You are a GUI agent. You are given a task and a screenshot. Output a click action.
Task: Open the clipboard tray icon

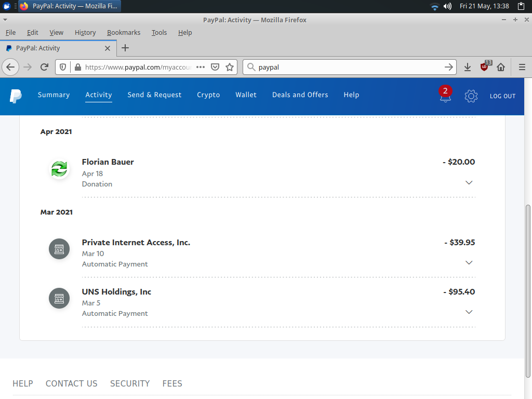coord(521,6)
